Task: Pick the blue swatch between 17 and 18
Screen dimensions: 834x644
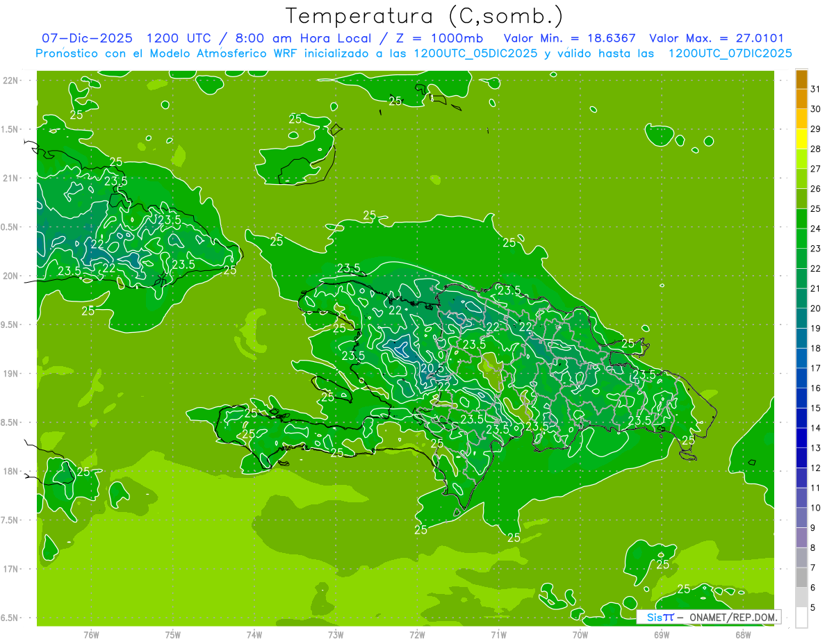Action: pyautogui.click(x=801, y=358)
